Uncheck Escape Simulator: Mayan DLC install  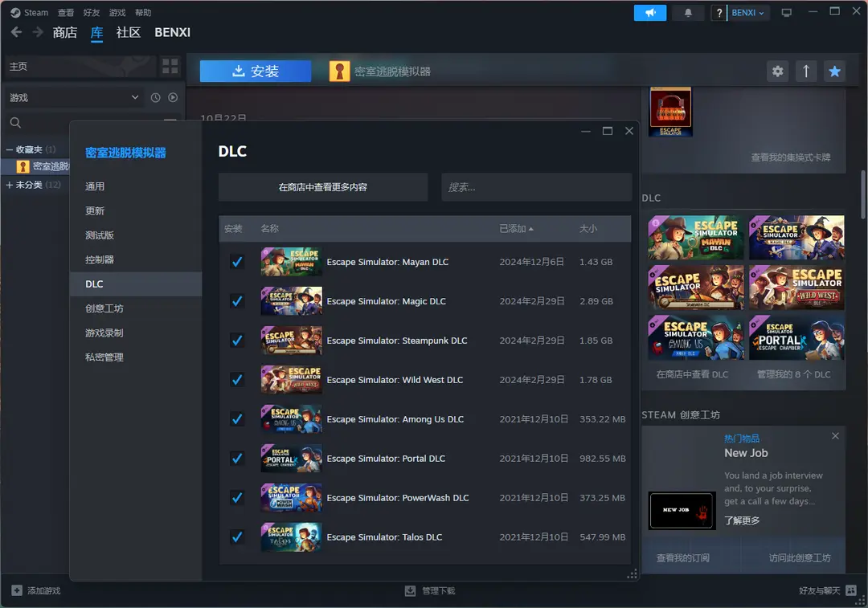point(237,262)
